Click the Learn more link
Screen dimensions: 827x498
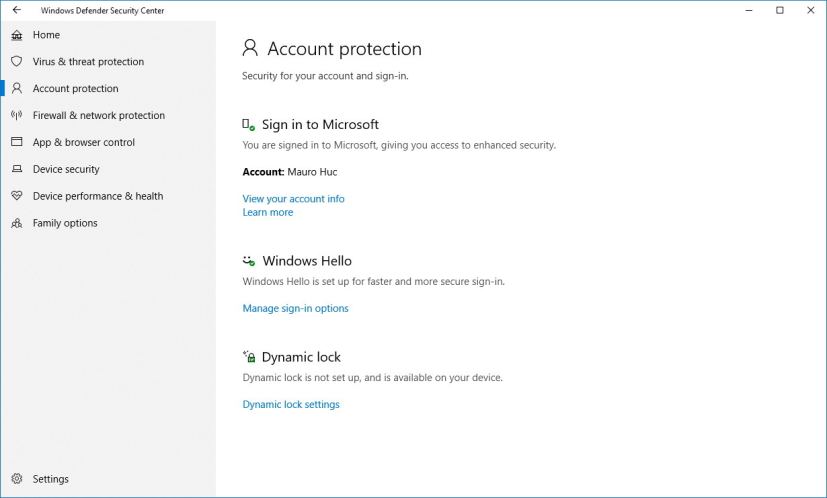pos(268,212)
